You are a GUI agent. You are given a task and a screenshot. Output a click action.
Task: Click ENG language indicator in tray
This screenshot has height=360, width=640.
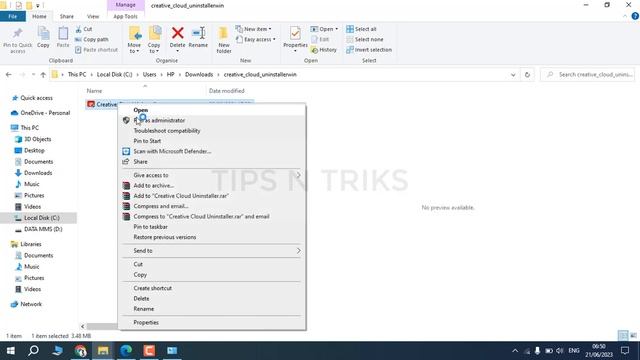pos(574,351)
